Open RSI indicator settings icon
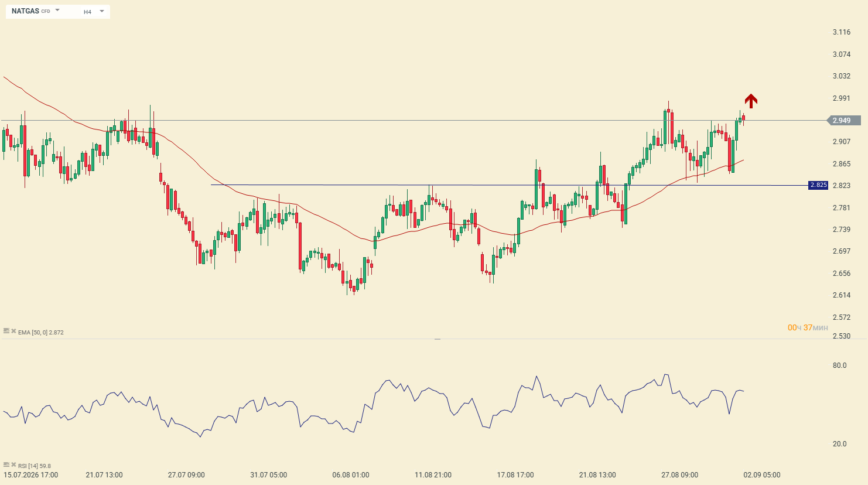868x485 pixels. coord(6,465)
